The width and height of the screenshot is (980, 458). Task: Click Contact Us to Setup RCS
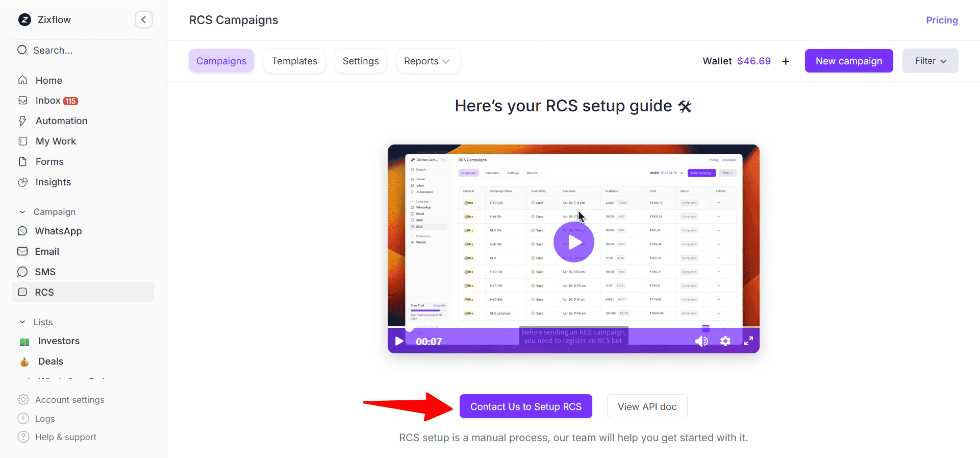tap(526, 406)
